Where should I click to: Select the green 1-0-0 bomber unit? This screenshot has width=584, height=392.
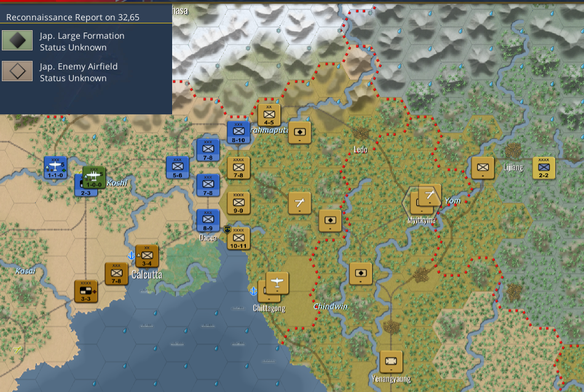click(94, 178)
